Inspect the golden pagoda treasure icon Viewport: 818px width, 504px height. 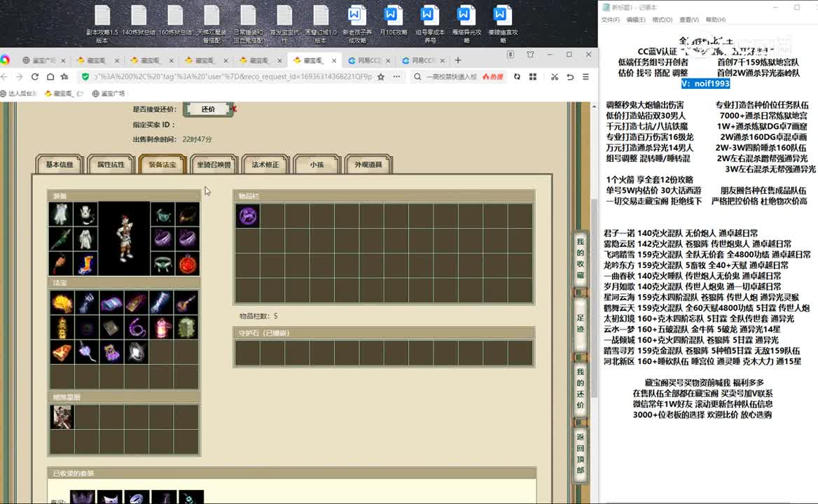62,328
